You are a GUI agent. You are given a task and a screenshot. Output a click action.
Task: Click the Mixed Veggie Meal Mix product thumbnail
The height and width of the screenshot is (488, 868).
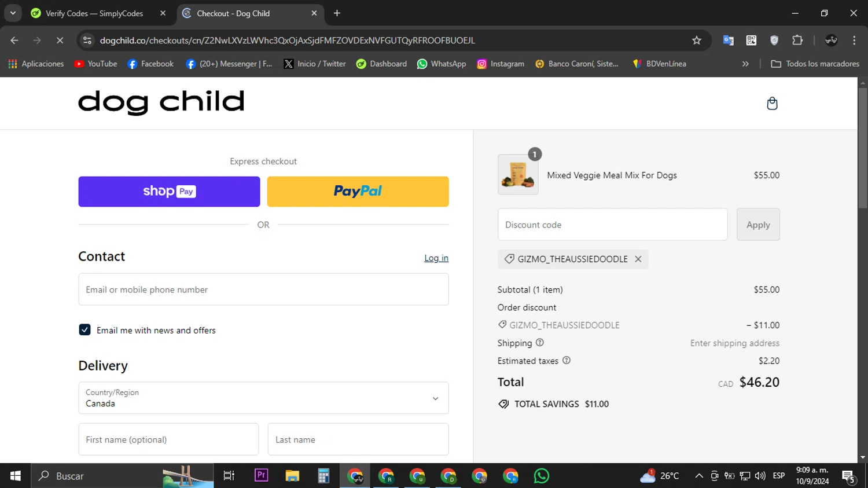click(518, 174)
